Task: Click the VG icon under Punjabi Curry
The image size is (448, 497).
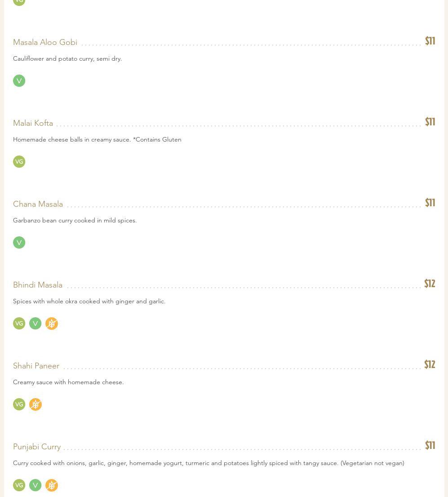Action: (19, 485)
